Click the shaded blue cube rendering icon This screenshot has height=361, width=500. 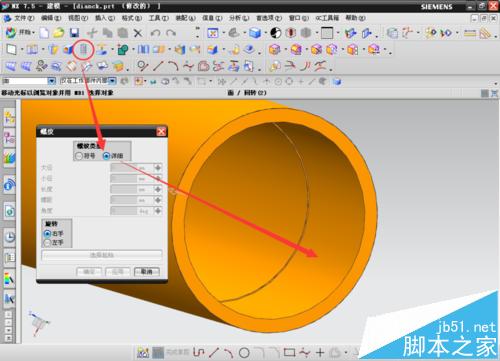click(255, 33)
